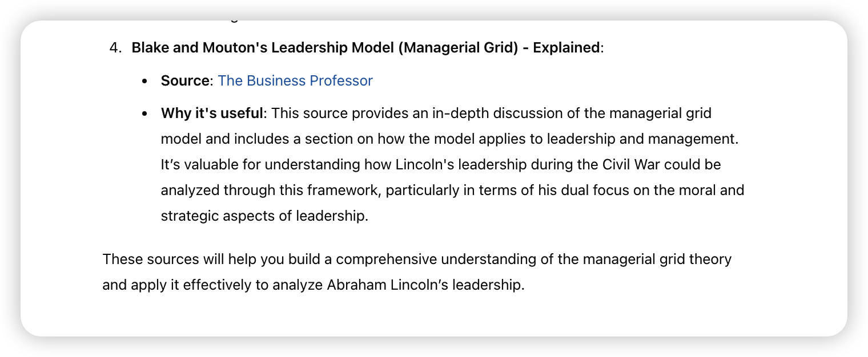
Task: Click the bold "Why it's useful" label
Action: tap(211, 113)
